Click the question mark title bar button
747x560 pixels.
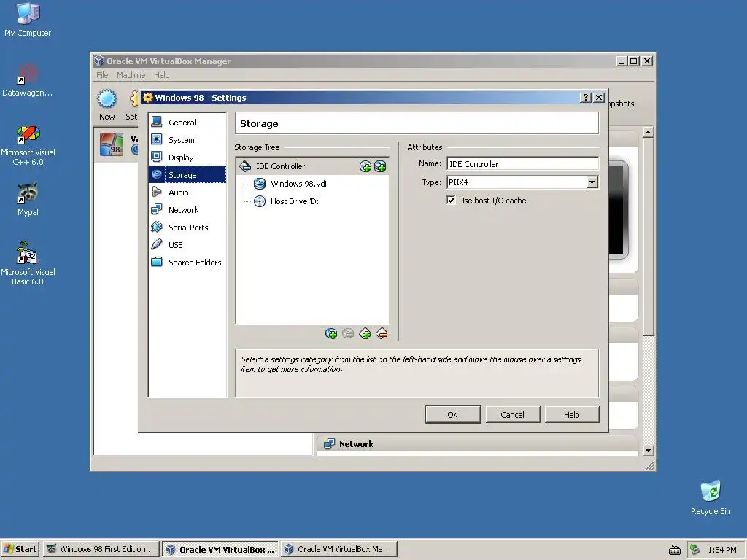pos(586,98)
